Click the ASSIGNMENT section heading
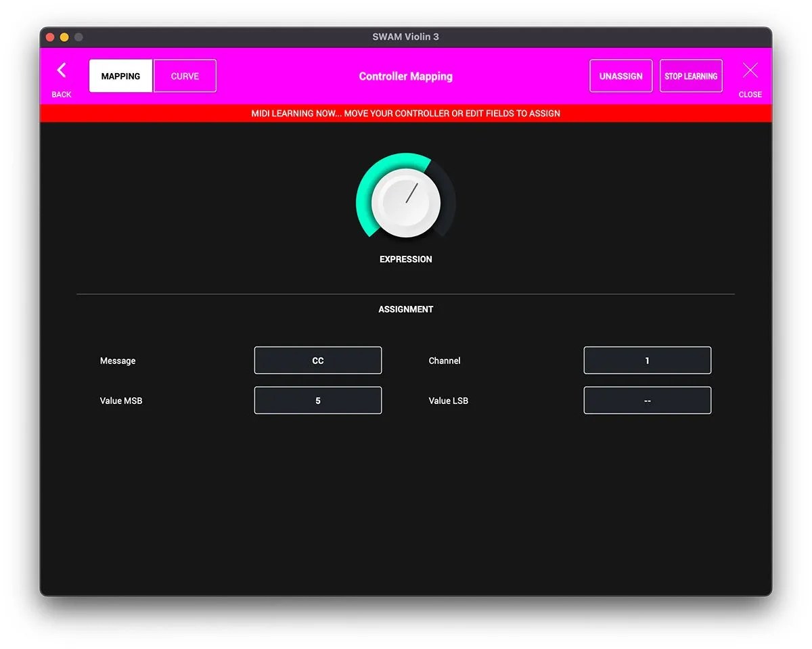The image size is (812, 649). [x=406, y=309]
